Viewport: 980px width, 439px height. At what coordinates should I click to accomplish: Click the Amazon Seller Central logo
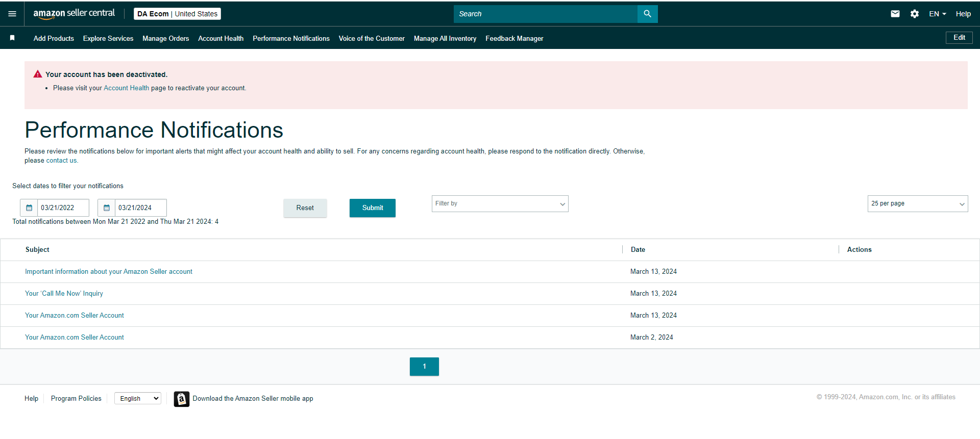coord(74,14)
